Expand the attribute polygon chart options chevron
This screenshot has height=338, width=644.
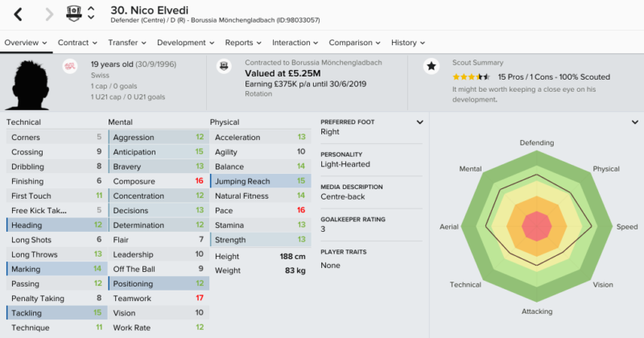click(x=635, y=122)
